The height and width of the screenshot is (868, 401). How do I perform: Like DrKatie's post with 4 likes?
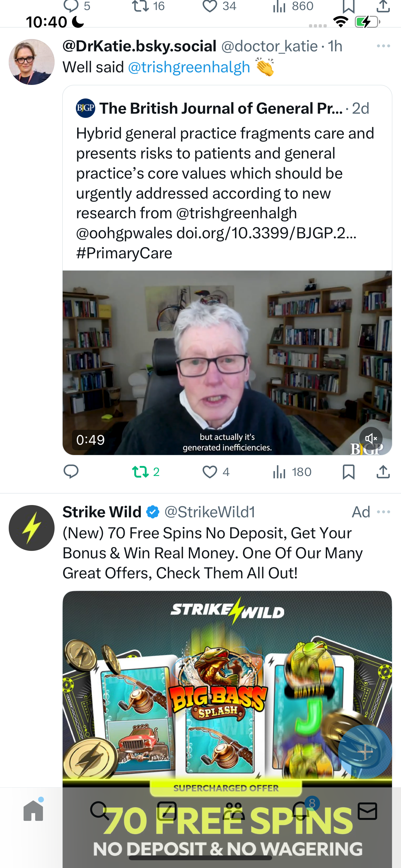[x=216, y=472]
